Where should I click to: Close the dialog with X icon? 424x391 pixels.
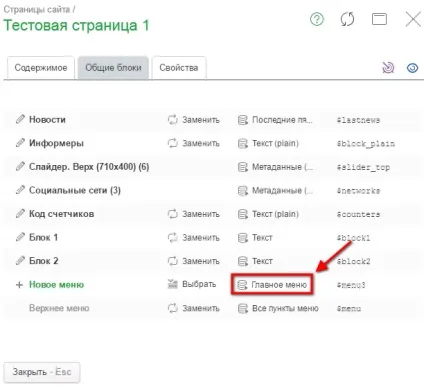click(x=413, y=19)
